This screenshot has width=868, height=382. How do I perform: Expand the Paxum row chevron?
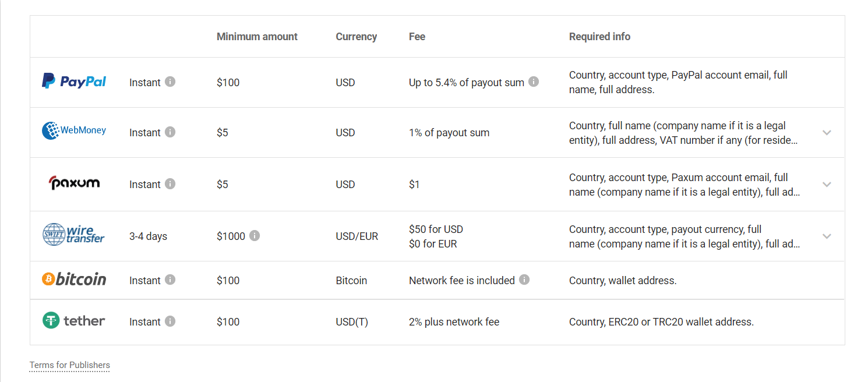point(827,184)
